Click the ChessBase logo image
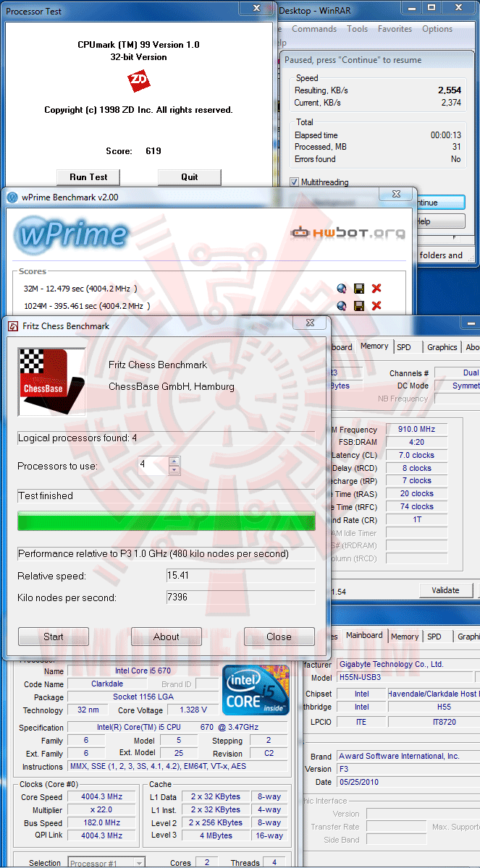480x868 pixels. 51,382
